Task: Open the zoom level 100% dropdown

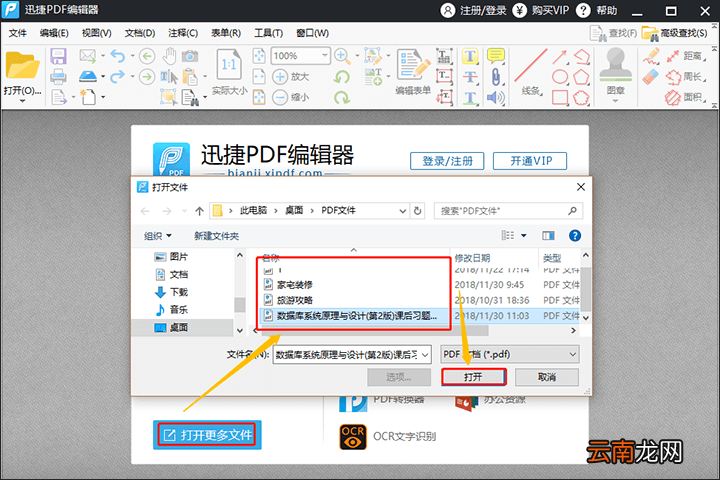Action: [325, 56]
